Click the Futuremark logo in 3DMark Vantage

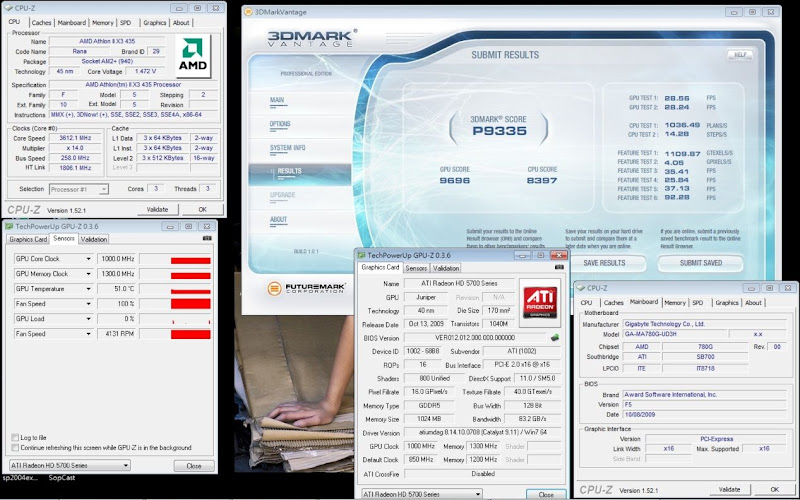[306, 288]
